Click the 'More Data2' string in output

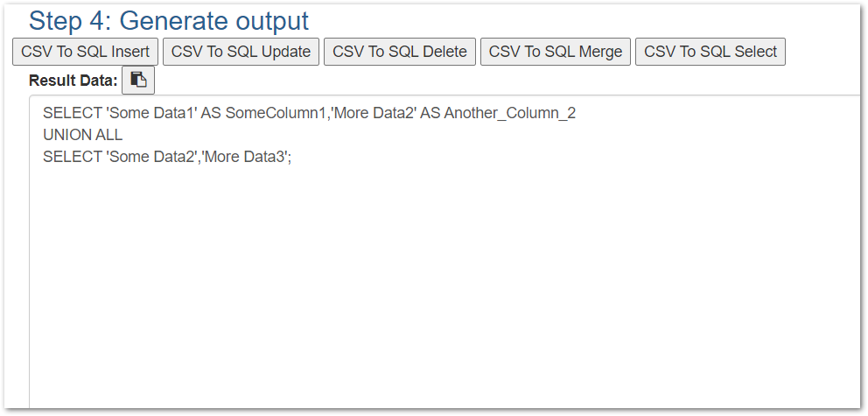pos(373,113)
